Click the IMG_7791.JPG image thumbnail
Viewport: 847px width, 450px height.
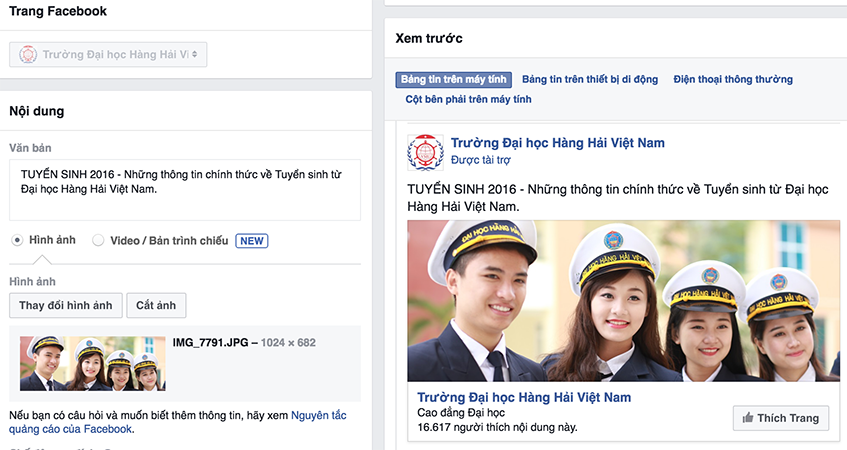tap(93, 364)
